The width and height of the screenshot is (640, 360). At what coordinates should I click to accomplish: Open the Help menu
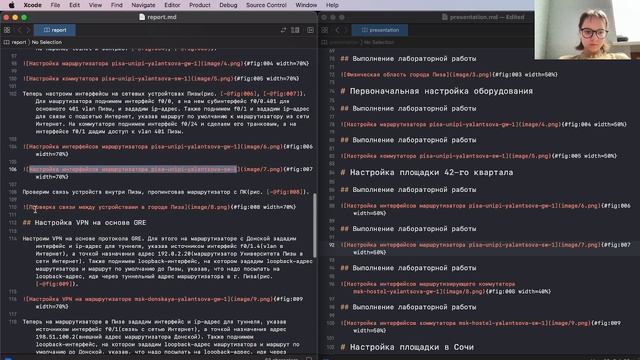(x=332, y=5)
